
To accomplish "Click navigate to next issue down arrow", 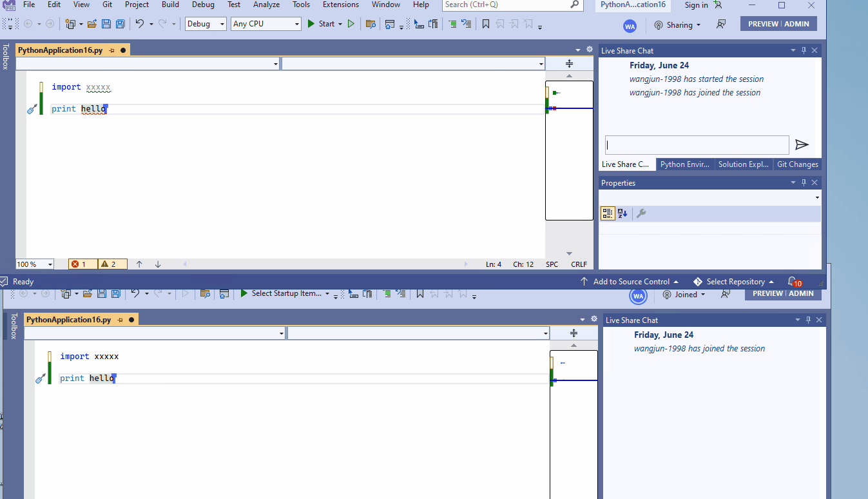I will (158, 264).
